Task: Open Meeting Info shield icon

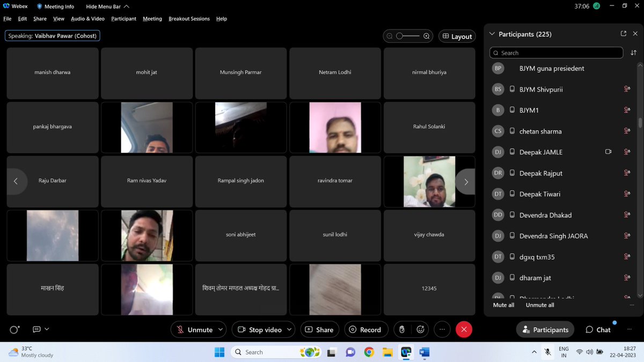Action: (x=40, y=6)
